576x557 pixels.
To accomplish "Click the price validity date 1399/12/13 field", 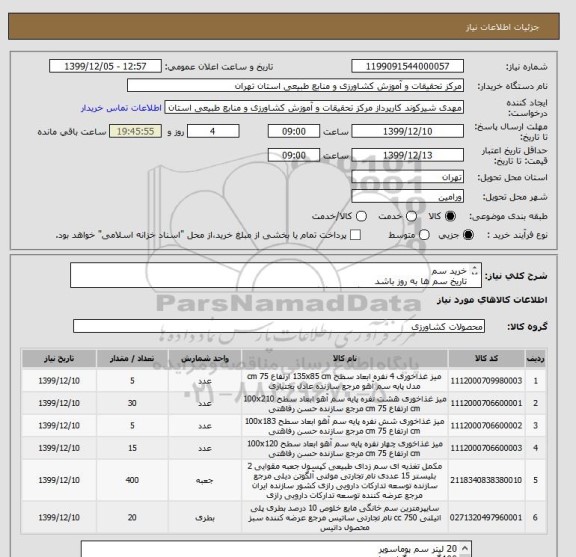I will [x=407, y=155].
